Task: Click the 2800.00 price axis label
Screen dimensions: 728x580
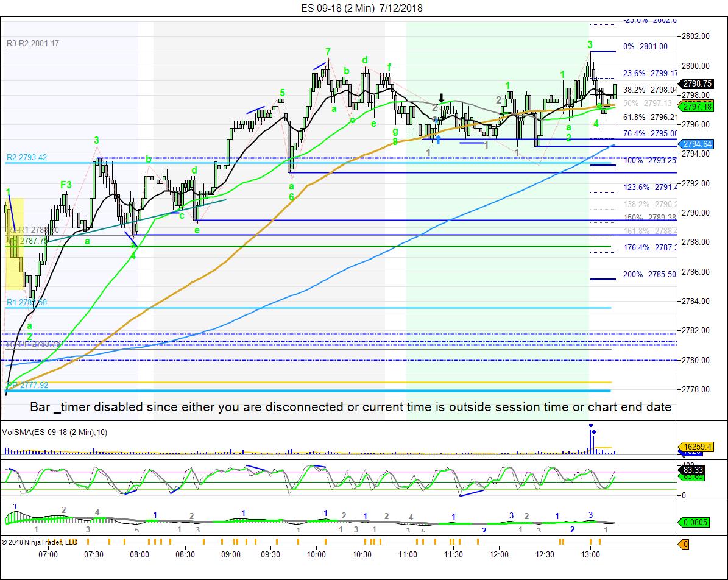Action: pyautogui.click(x=696, y=66)
